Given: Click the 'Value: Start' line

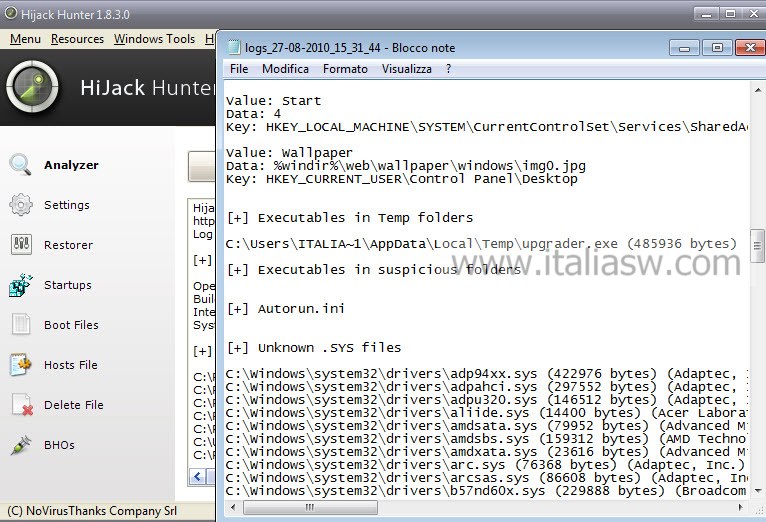Looking at the screenshot, I should click(273, 101).
